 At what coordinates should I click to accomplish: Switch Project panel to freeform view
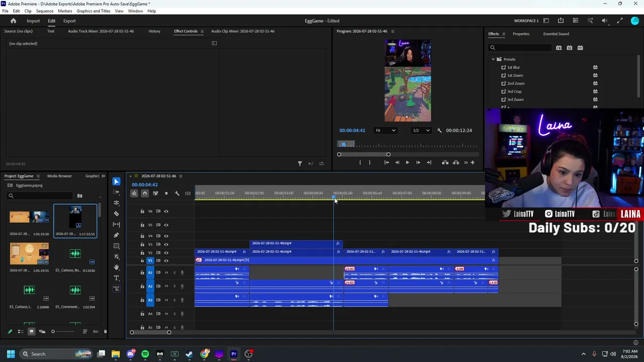pyautogui.click(x=42, y=331)
